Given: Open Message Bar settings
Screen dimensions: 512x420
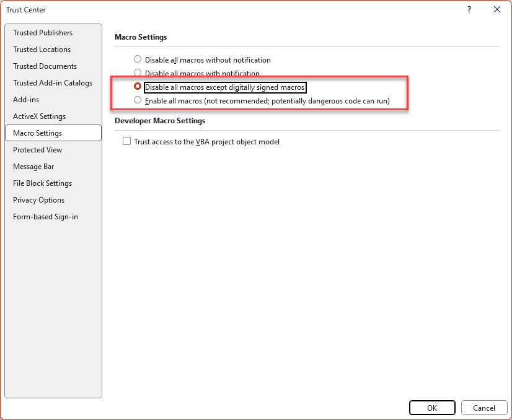Looking at the screenshot, I should 33,166.
